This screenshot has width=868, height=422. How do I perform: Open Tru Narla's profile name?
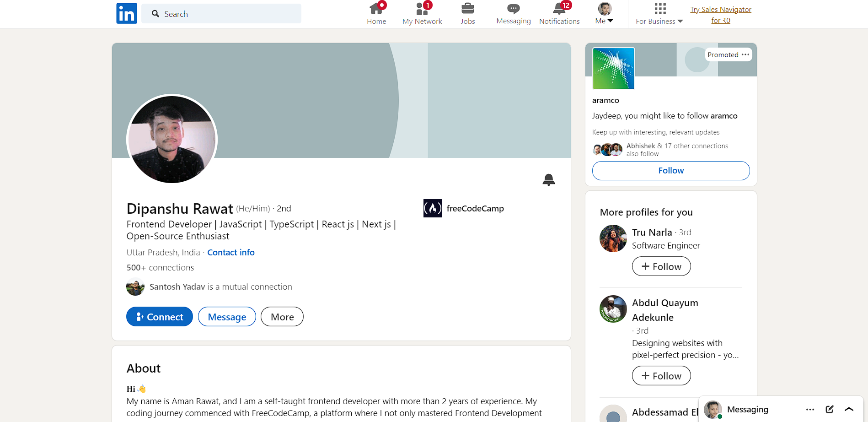click(652, 232)
